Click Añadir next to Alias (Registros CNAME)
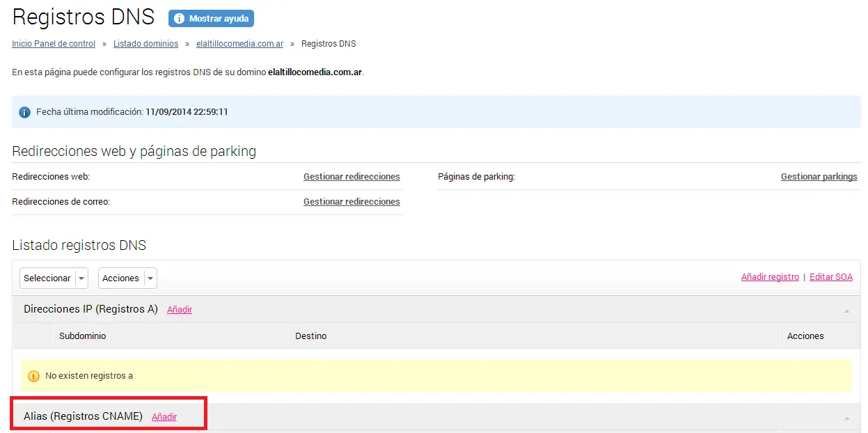 [x=164, y=417]
